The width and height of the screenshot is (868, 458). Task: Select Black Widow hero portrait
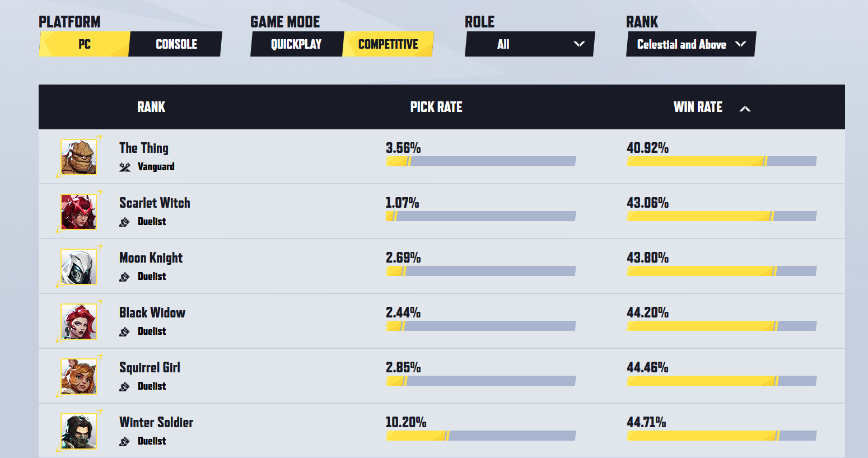click(x=78, y=322)
